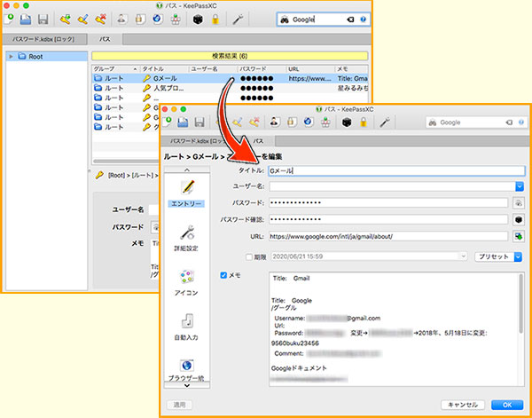The image size is (532, 418).
Task: Open search help icon in front window
Action: (521, 122)
